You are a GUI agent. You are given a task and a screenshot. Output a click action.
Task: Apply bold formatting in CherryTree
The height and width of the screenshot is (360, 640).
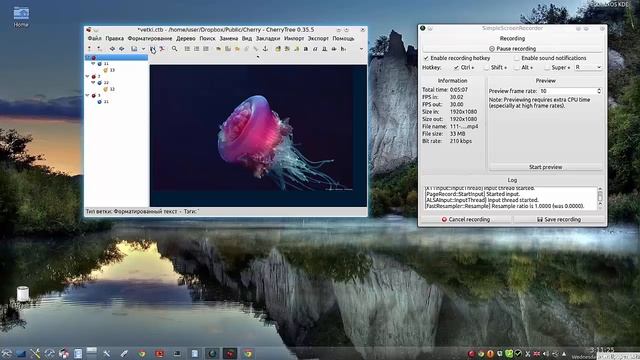tap(306, 49)
